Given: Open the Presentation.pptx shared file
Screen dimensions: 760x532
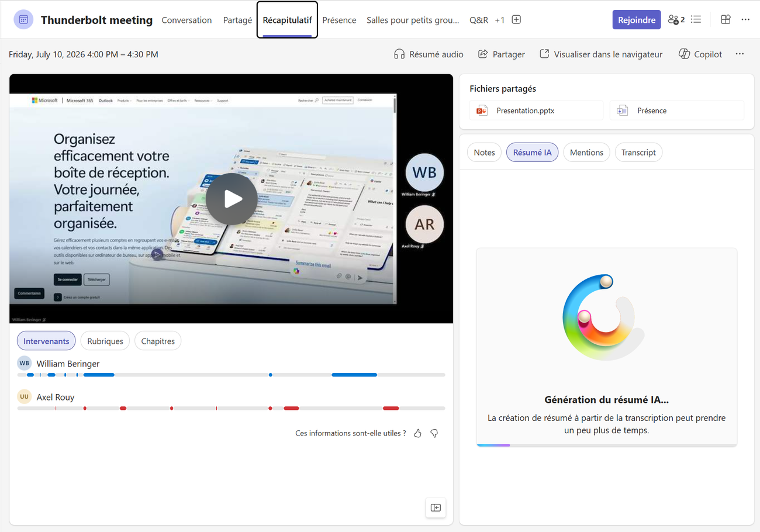Looking at the screenshot, I should click(x=536, y=110).
